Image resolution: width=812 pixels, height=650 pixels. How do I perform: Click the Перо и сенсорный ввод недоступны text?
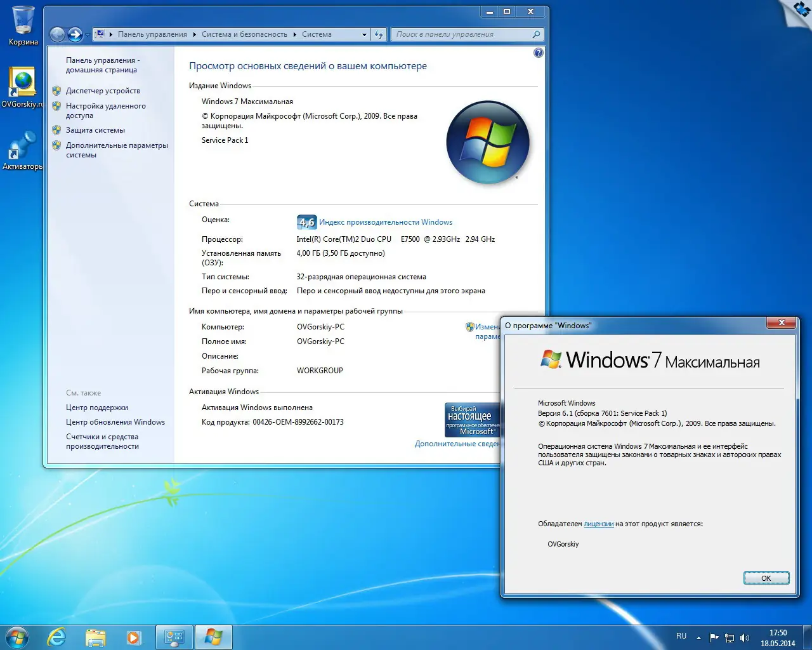click(391, 291)
